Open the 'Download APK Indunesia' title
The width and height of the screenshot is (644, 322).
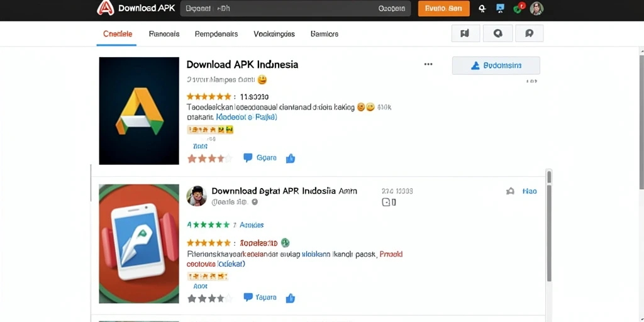tap(242, 65)
